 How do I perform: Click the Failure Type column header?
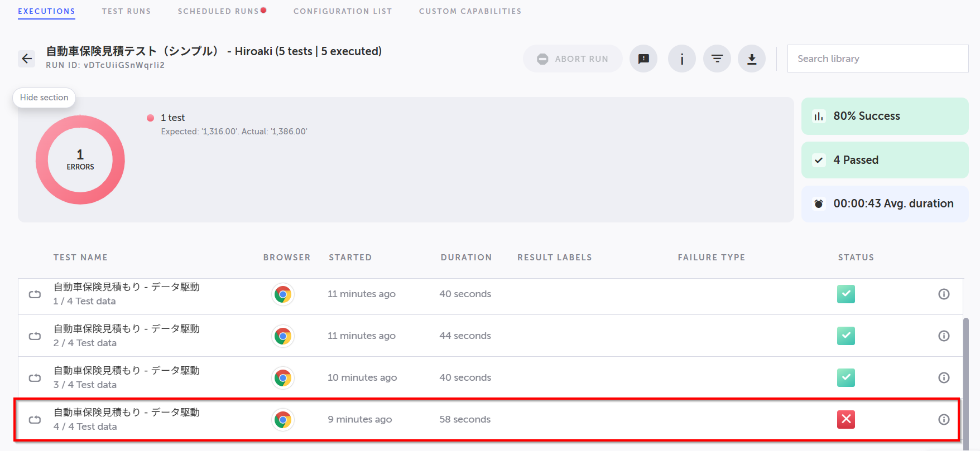(711, 258)
